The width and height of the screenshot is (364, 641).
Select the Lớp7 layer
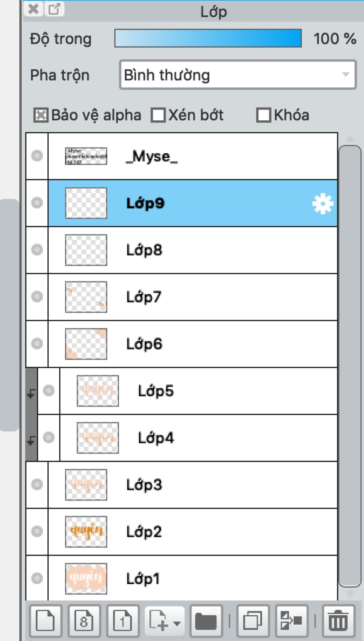pos(193,297)
